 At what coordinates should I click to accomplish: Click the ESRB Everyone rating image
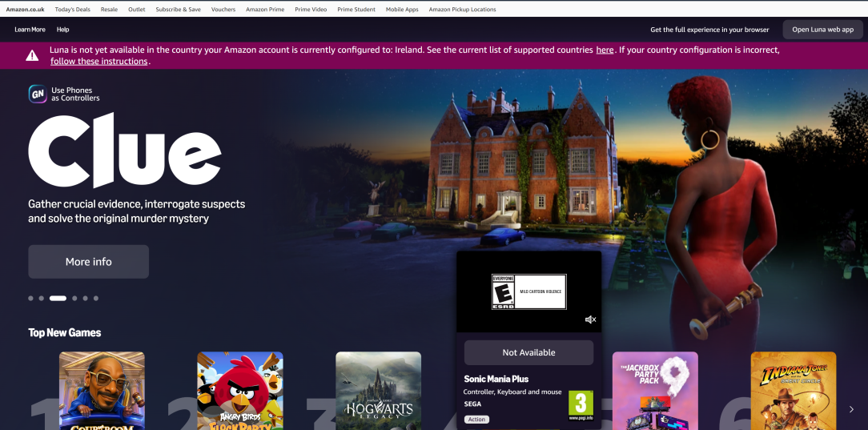(528, 291)
